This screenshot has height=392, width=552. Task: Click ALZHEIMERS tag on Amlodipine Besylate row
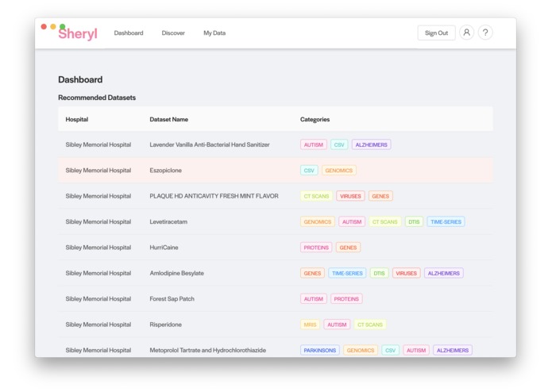pyautogui.click(x=443, y=273)
